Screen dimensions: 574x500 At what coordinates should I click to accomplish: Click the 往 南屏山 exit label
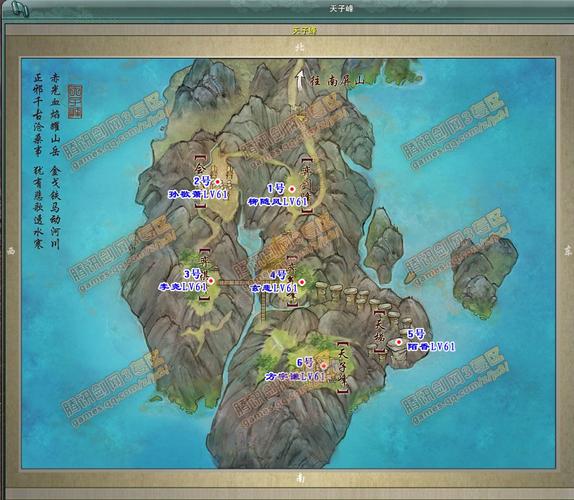[338, 80]
